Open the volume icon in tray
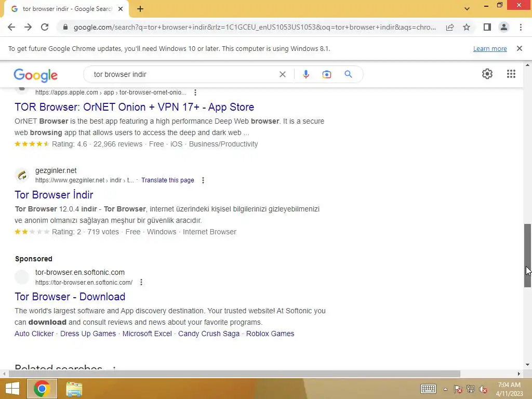Screen dimensions: 532x399 [x=483, y=389]
